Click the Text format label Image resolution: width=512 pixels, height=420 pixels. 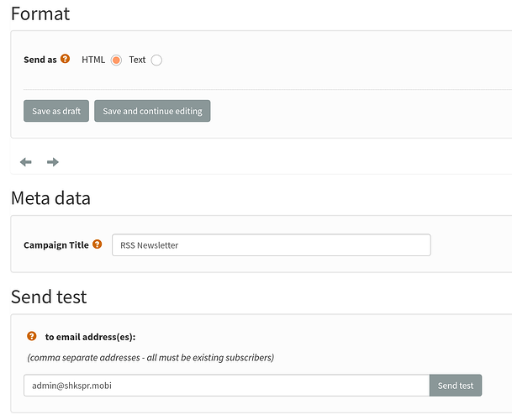coord(137,60)
